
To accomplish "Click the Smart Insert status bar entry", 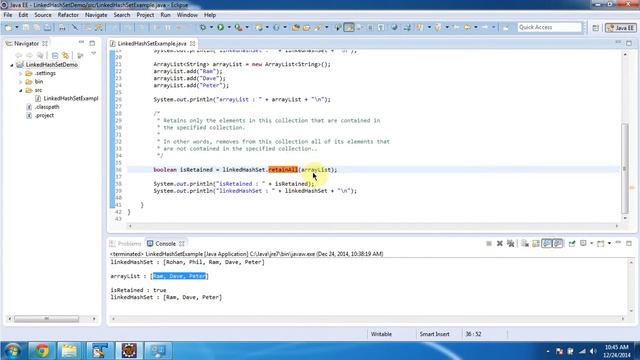I will (434, 334).
